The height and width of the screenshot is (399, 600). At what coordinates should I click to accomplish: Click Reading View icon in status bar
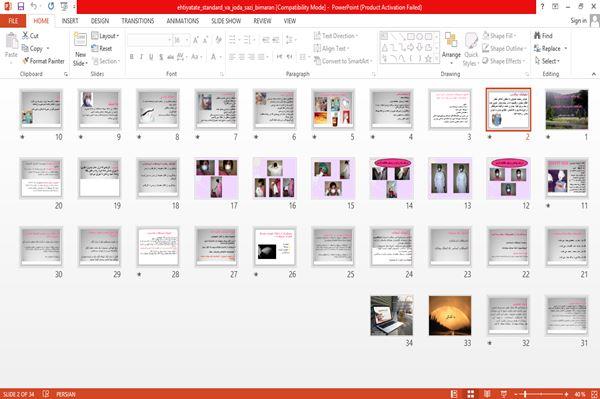coord(487,394)
